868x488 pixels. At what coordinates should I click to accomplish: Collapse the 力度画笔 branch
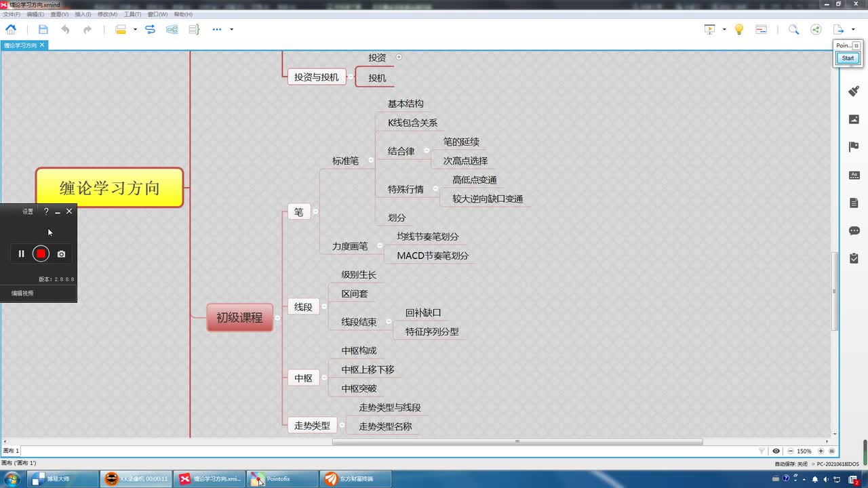click(380, 246)
